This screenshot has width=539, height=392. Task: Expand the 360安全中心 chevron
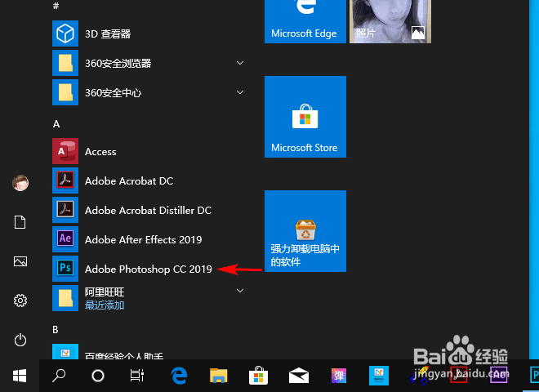pyautogui.click(x=240, y=92)
